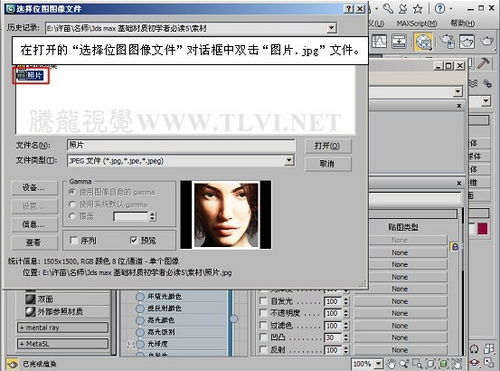500x371 pixels.
Task: Click the Render Production teapot icon
Action: [x=487, y=42]
